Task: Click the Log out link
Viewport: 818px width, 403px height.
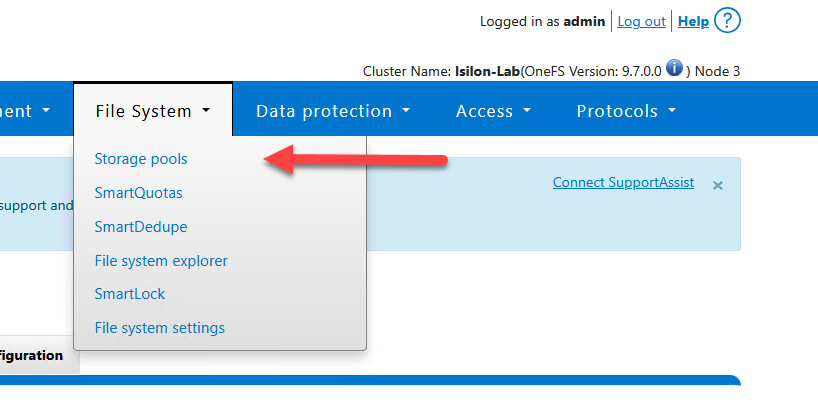Action: pyautogui.click(x=641, y=21)
